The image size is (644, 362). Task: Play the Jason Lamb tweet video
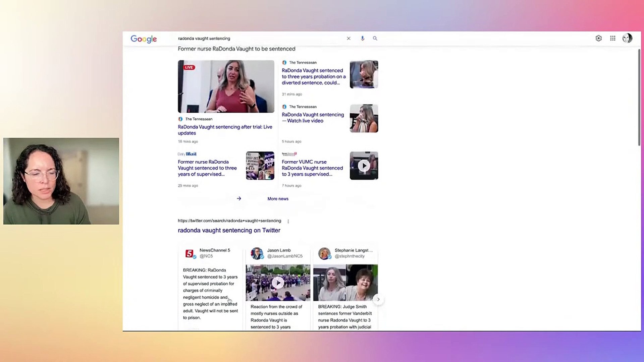click(278, 283)
